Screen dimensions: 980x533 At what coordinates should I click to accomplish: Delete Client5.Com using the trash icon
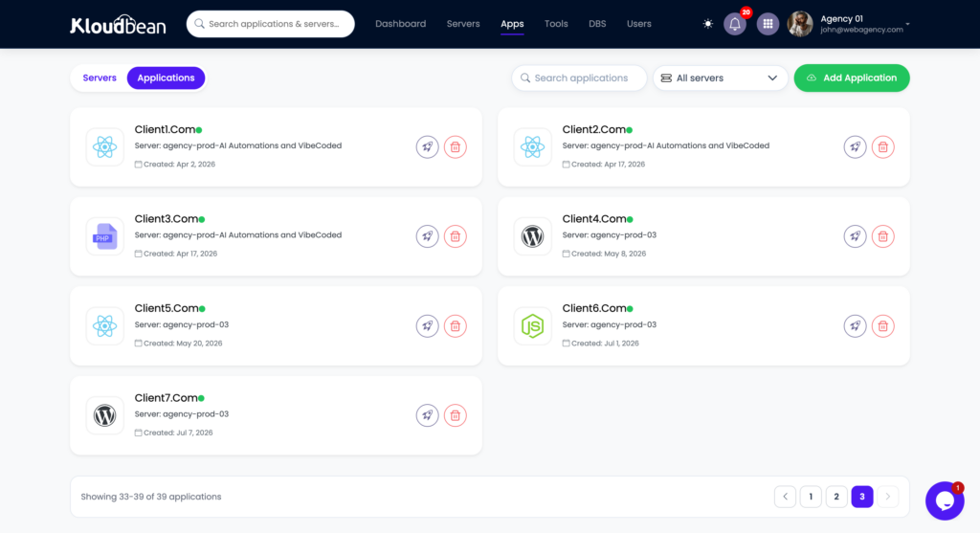click(x=455, y=325)
